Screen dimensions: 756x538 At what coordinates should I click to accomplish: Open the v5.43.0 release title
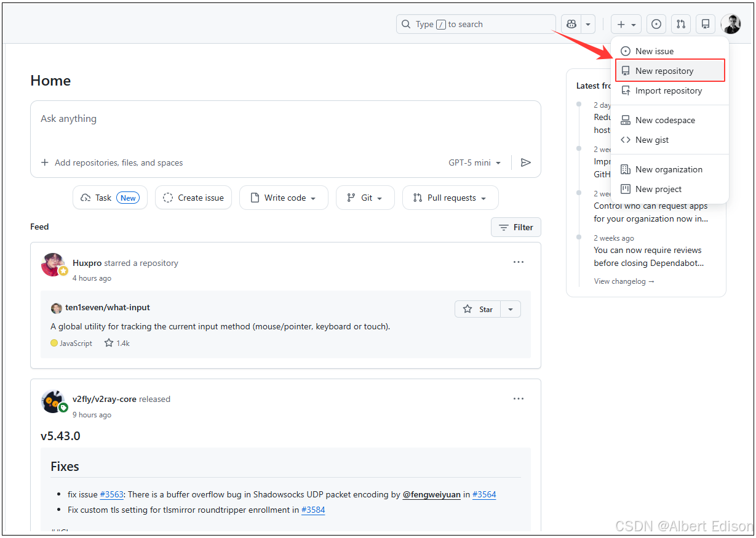pyautogui.click(x=60, y=436)
